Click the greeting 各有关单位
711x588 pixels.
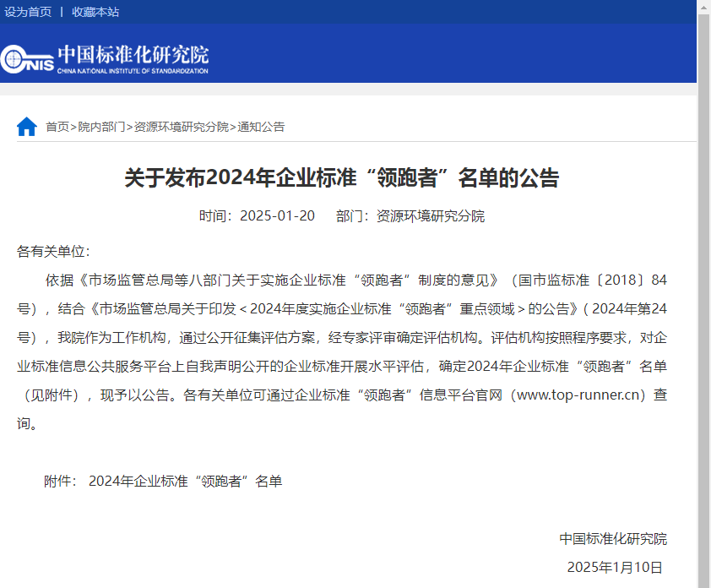click(x=53, y=252)
